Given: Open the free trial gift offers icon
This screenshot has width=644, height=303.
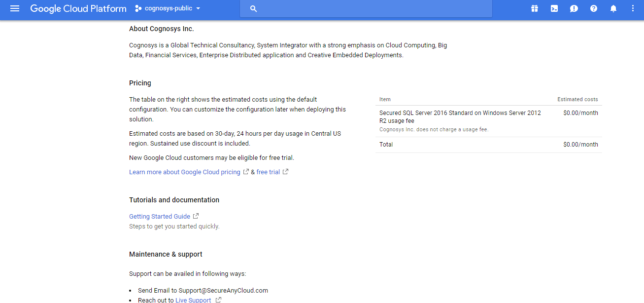Looking at the screenshot, I should [x=534, y=8].
